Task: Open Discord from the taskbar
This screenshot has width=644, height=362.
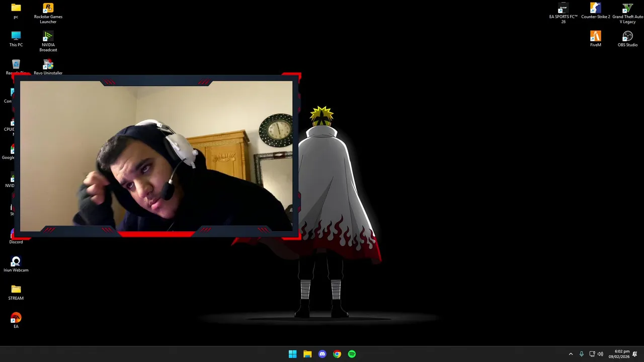Action: tap(322, 354)
